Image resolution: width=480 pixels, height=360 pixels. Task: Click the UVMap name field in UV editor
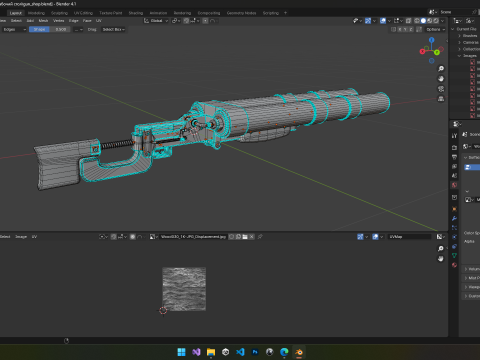pos(410,237)
